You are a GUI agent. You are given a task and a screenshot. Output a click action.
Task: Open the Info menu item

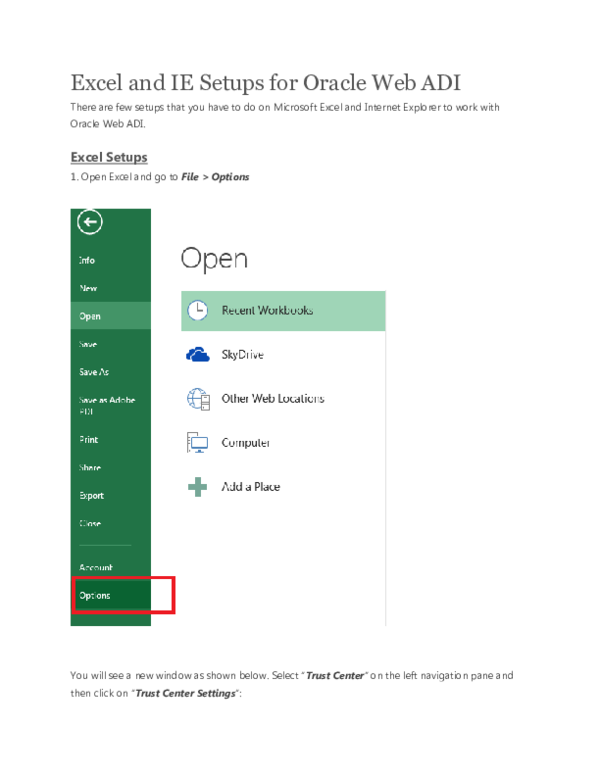(x=88, y=260)
